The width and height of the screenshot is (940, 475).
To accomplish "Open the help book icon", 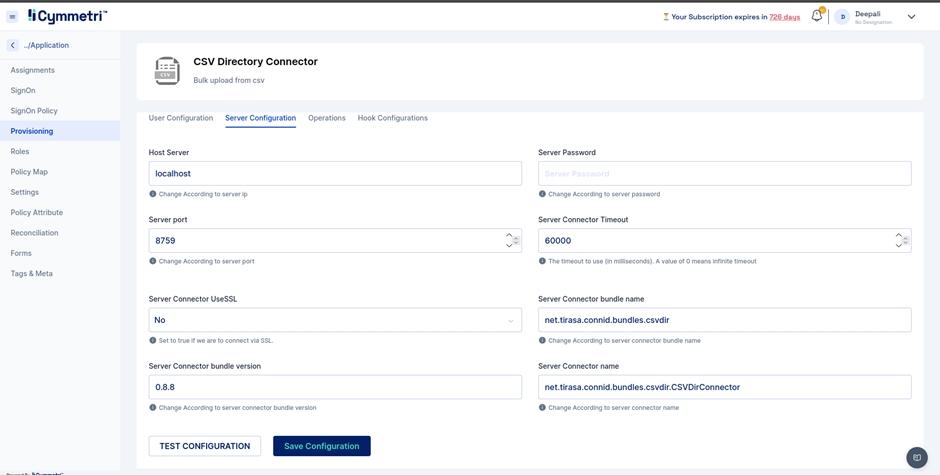I will (917, 458).
